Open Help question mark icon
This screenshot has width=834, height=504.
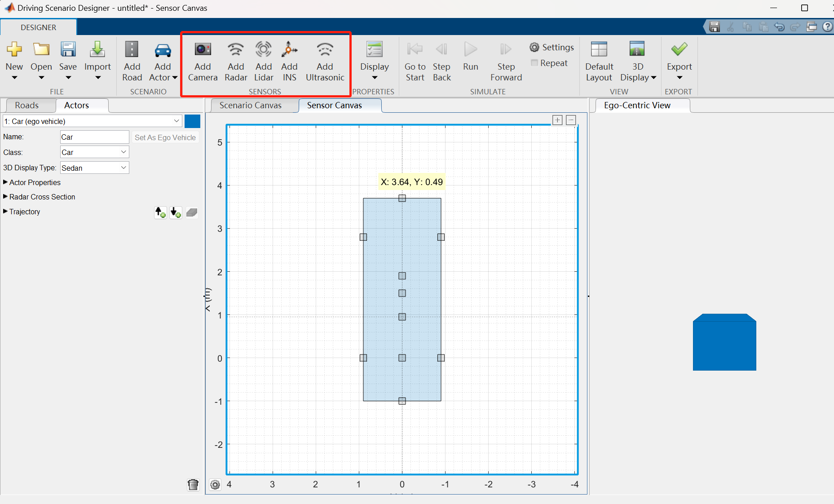pyautogui.click(x=828, y=27)
